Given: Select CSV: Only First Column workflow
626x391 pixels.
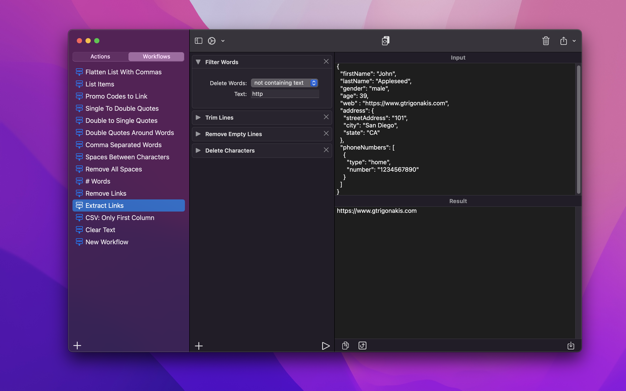Looking at the screenshot, I should [x=129, y=218].
